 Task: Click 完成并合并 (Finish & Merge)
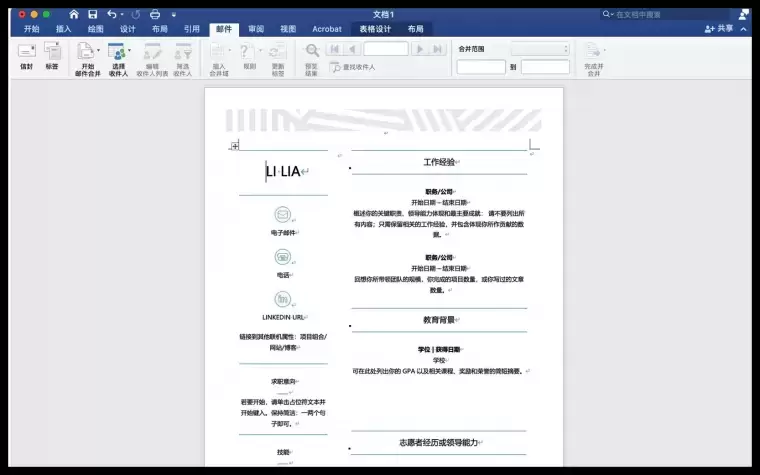[593, 59]
